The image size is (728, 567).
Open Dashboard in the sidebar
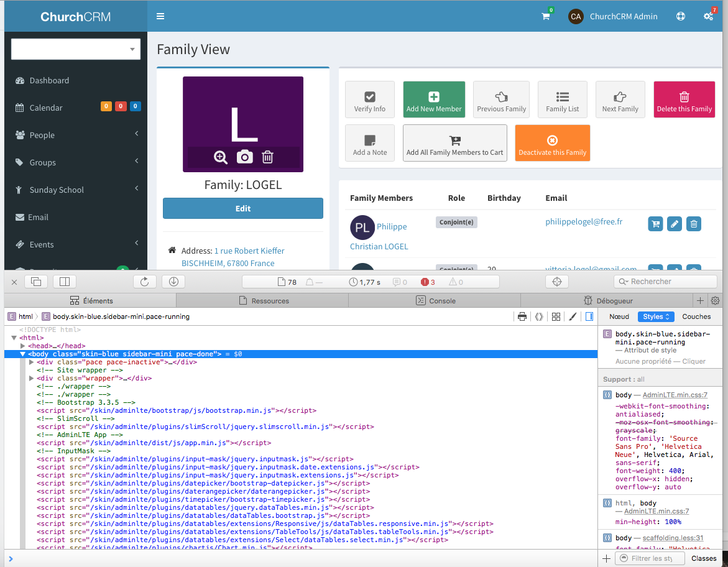click(x=76, y=80)
